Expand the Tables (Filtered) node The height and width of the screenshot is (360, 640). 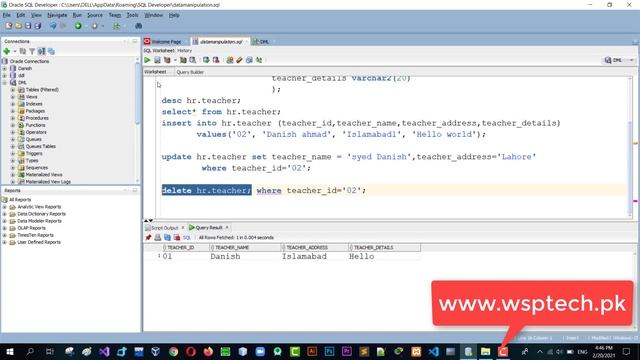pyautogui.click(x=13, y=90)
